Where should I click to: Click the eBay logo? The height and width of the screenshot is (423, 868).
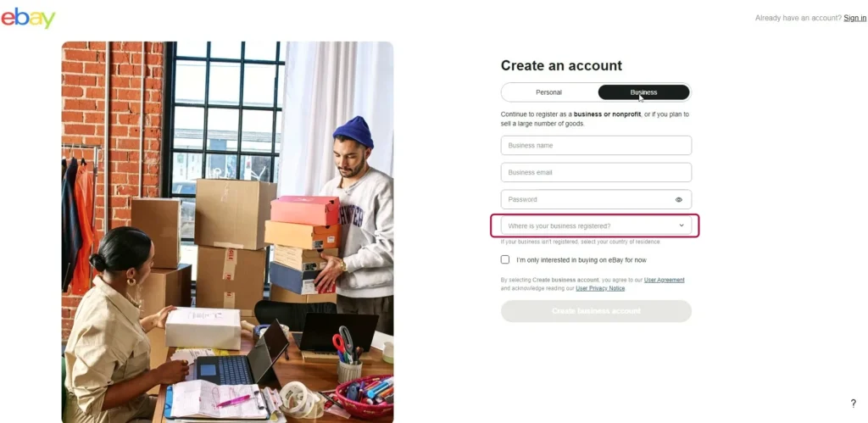(28, 18)
